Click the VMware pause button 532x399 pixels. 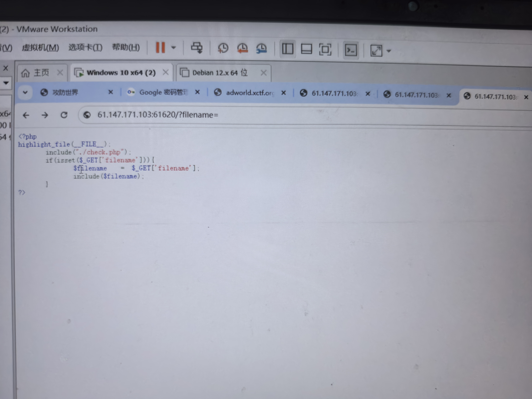click(x=160, y=48)
